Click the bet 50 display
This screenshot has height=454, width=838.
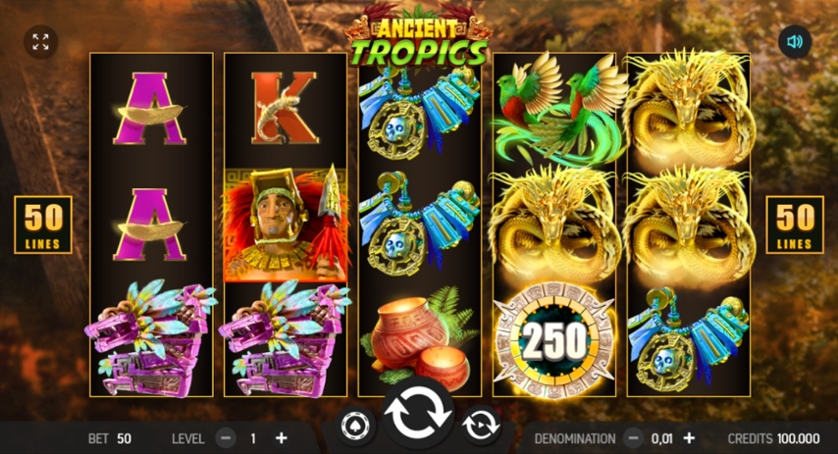110,438
